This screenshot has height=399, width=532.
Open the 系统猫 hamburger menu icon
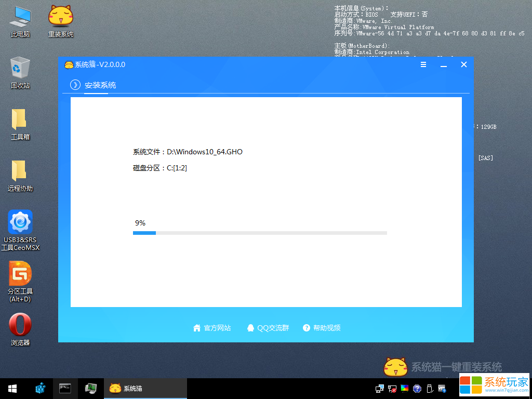click(x=423, y=64)
